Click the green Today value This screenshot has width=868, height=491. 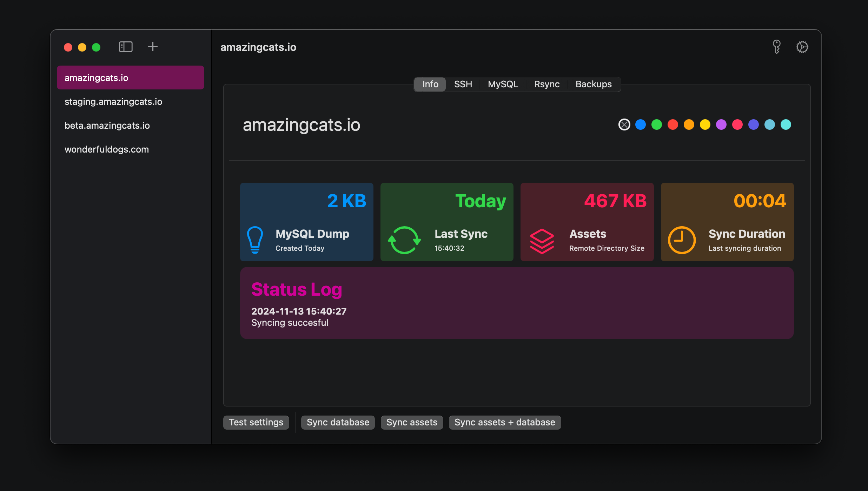[x=481, y=202]
